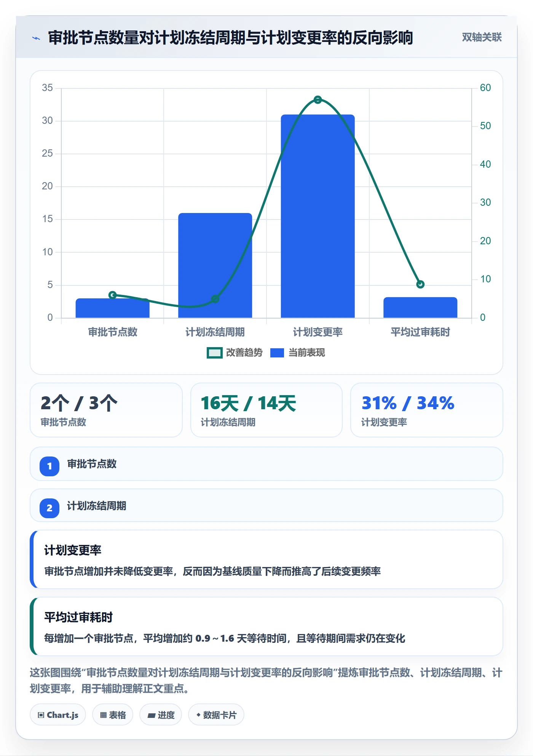
Task: Click the 计划变更率 card heading
Action: pyautogui.click(x=73, y=550)
